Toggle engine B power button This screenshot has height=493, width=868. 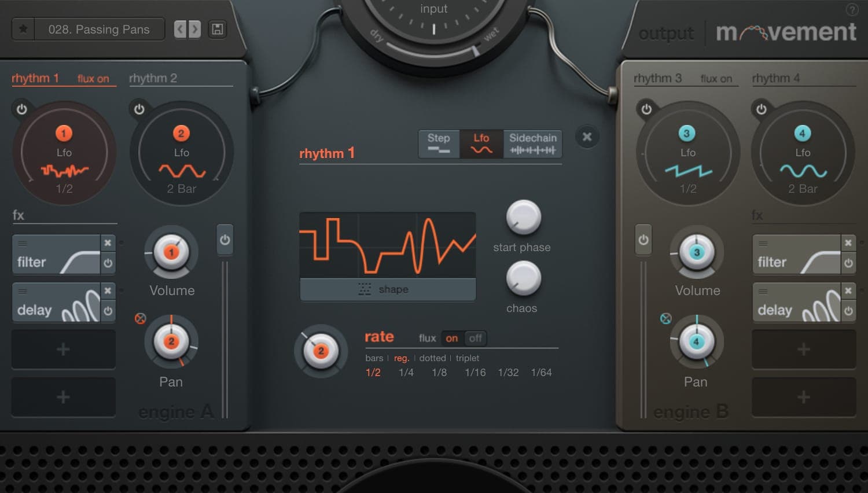[x=643, y=240]
